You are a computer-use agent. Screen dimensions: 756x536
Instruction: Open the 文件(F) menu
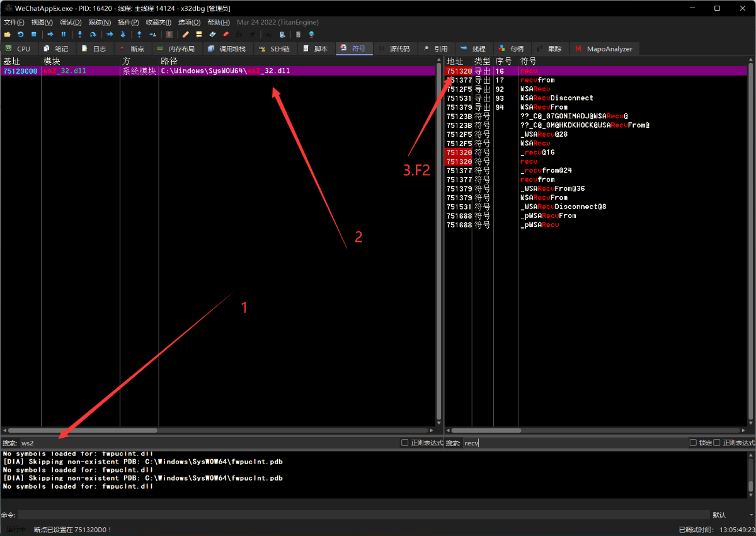point(14,22)
